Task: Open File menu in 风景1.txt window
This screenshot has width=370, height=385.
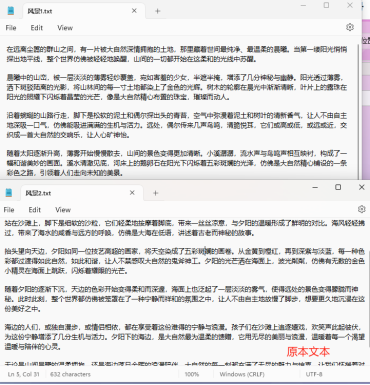Action: point(11,28)
